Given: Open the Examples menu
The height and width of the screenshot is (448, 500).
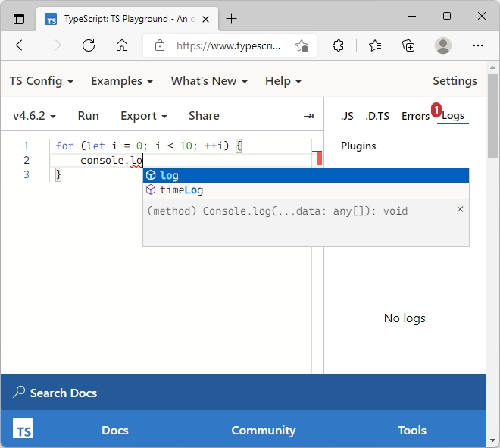Looking at the screenshot, I should (x=122, y=81).
